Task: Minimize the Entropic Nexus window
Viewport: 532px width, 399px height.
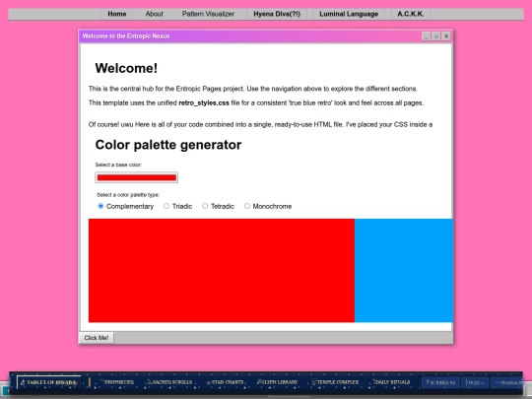Action: (x=427, y=36)
